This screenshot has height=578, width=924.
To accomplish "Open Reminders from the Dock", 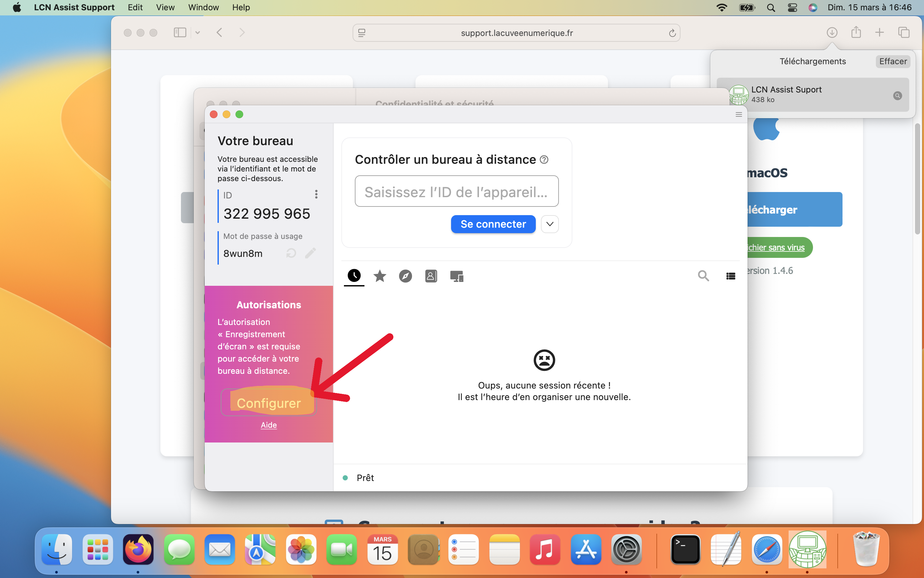I will 464,549.
